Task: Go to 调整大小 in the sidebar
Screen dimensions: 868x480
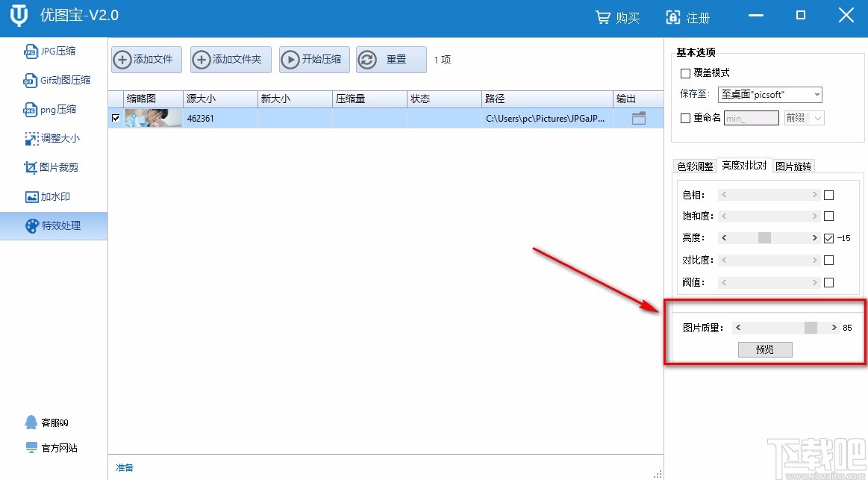Action: click(52, 138)
